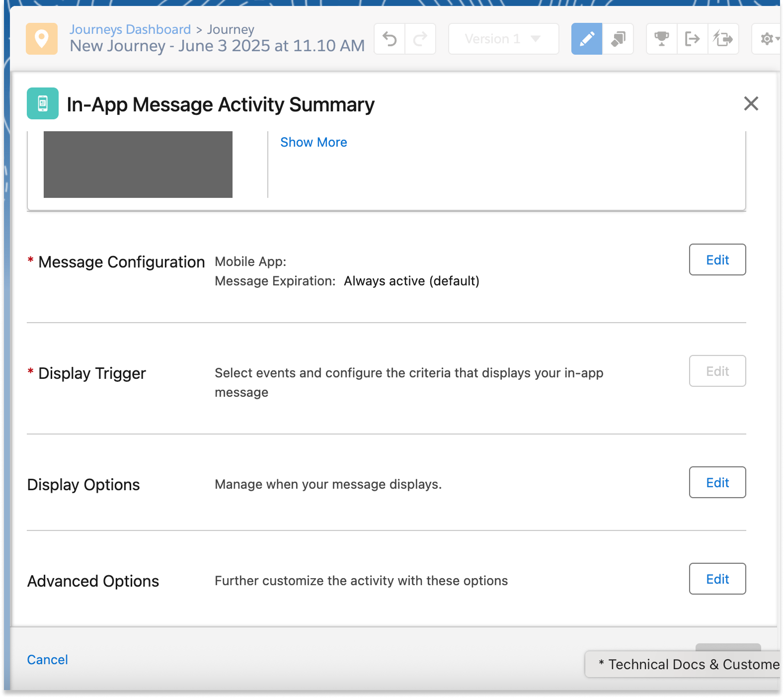Click the exit criteria arrow icon

tap(692, 39)
